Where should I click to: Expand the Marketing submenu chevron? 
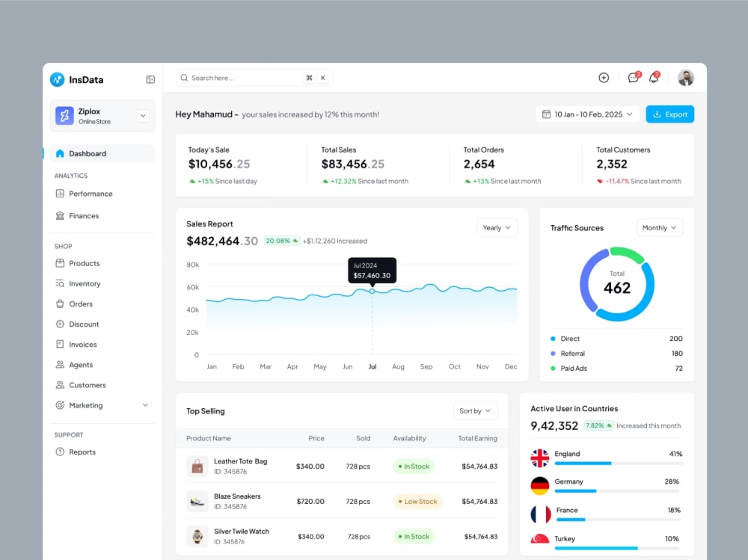pyautogui.click(x=146, y=405)
